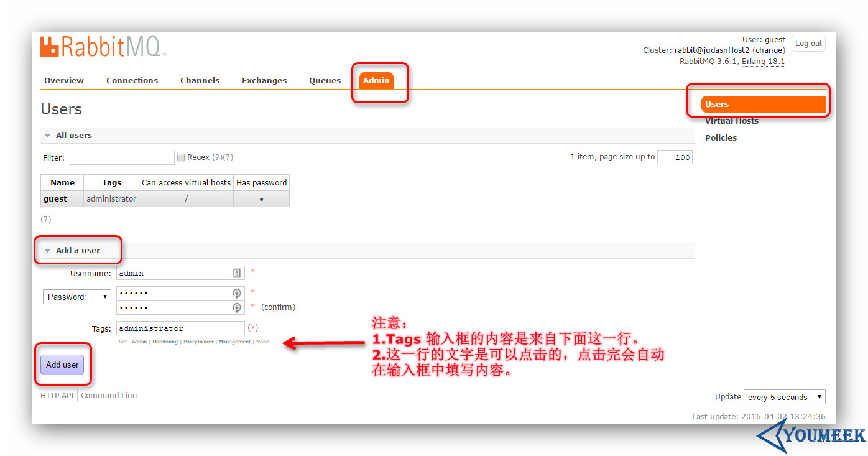Click the second (?) help icon beside Regex
This screenshot has height=456, width=868.
click(228, 157)
